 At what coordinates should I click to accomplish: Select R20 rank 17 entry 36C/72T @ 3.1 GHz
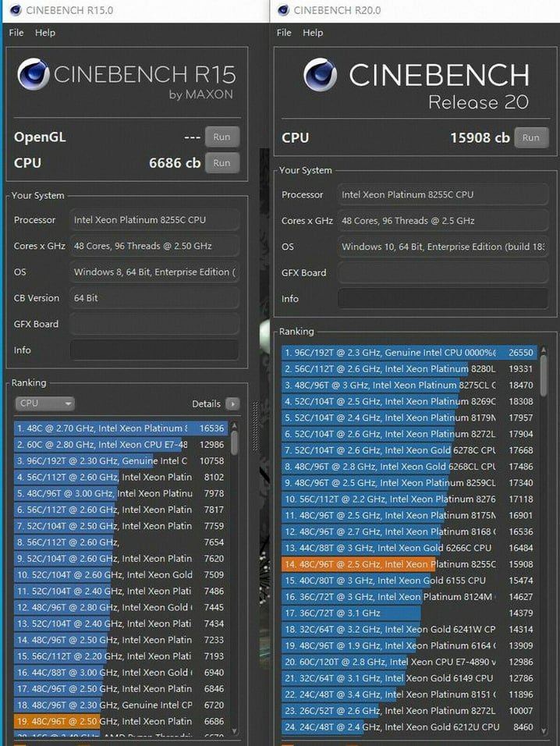point(409,613)
